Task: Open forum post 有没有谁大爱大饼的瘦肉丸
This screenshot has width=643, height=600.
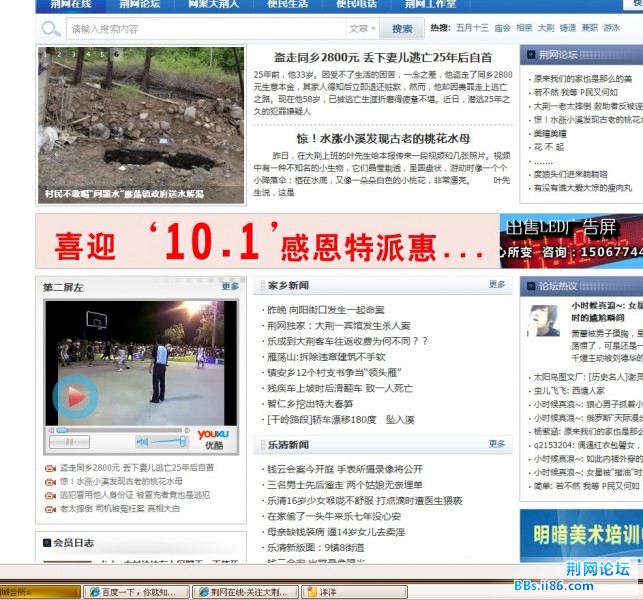Action: 582,188
